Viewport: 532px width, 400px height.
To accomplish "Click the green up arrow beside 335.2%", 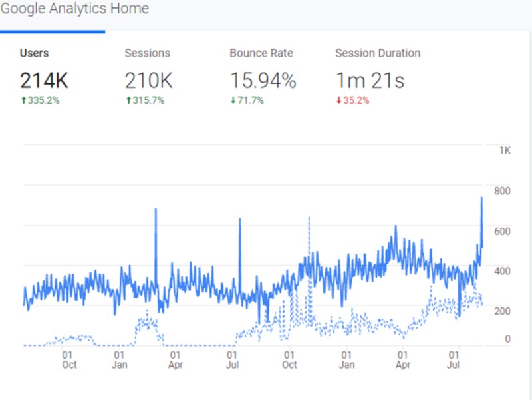I will point(23,101).
